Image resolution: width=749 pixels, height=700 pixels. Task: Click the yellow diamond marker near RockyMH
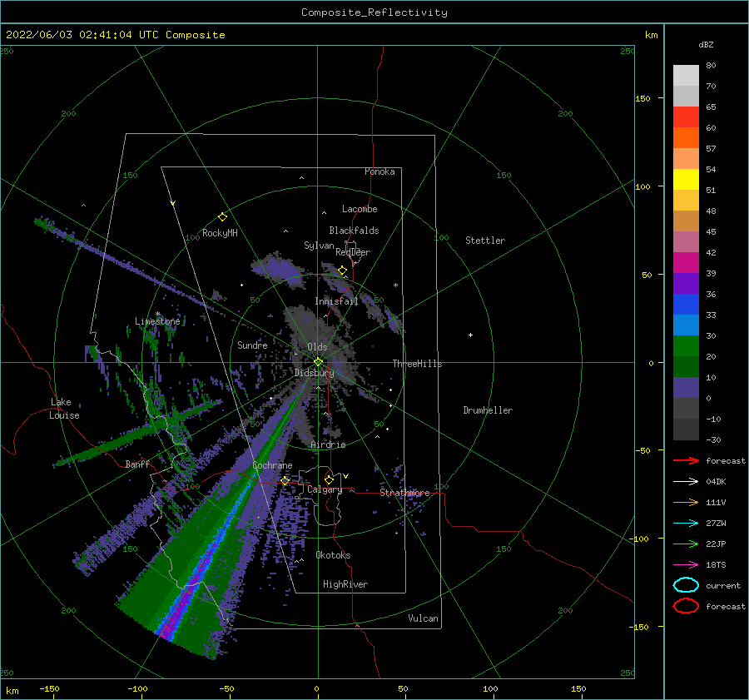coord(222,217)
